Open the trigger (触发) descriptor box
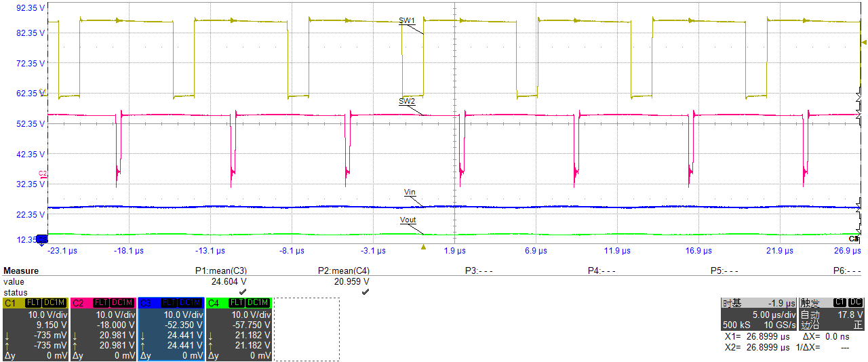Viewport: 868px width, 362px height. (x=832, y=314)
